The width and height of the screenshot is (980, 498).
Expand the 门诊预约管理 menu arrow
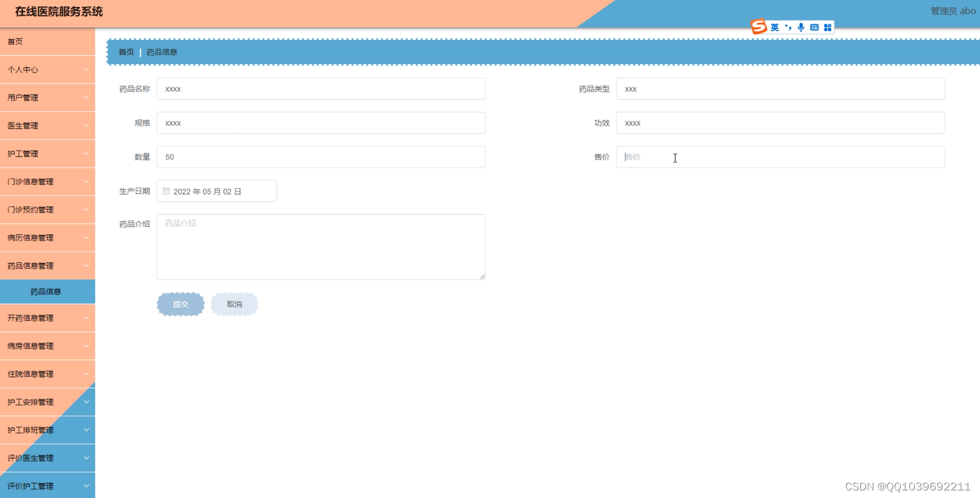(x=86, y=210)
